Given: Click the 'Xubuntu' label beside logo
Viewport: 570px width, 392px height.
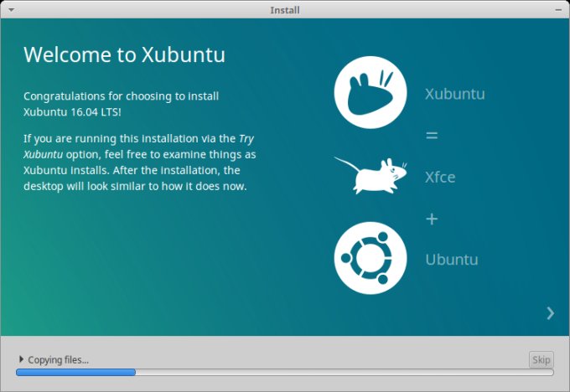Looking at the screenshot, I should [455, 94].
